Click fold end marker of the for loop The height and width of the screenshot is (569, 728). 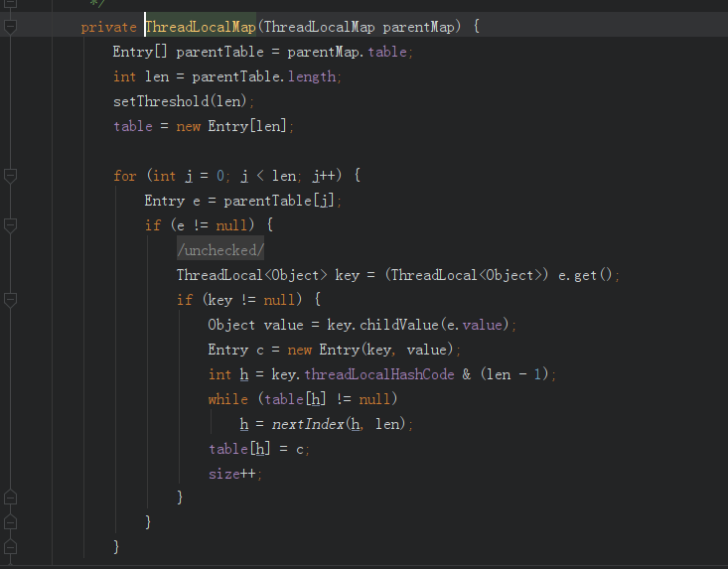coord(10,547)
